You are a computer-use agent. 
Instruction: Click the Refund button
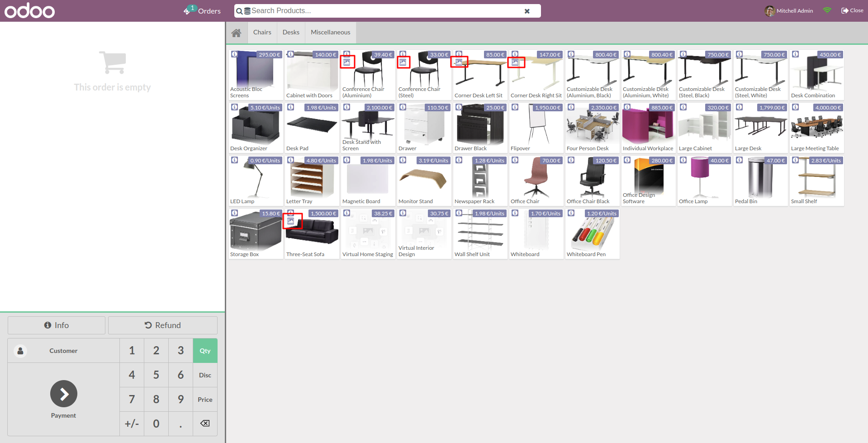tap(163, 325)
